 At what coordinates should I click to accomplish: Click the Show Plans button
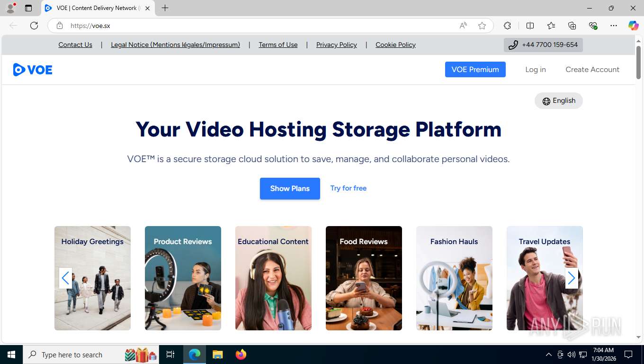(x=290, y=189)
